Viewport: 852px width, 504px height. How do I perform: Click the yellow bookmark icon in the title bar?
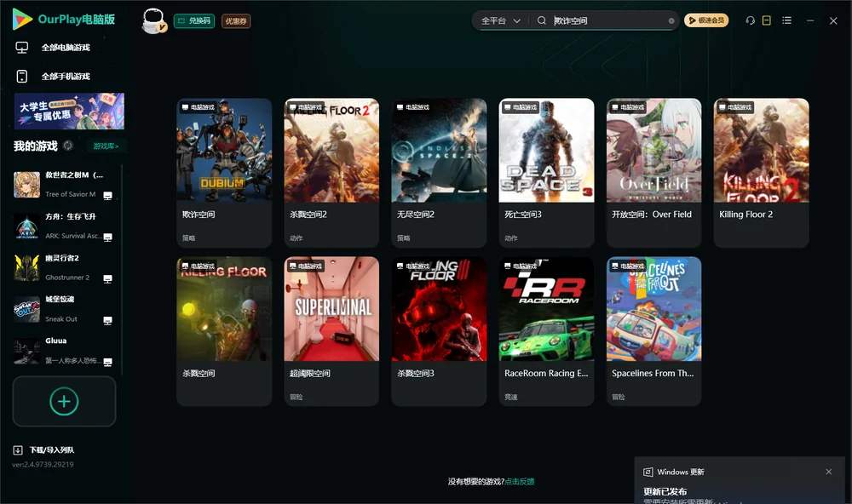click(767, 20)
